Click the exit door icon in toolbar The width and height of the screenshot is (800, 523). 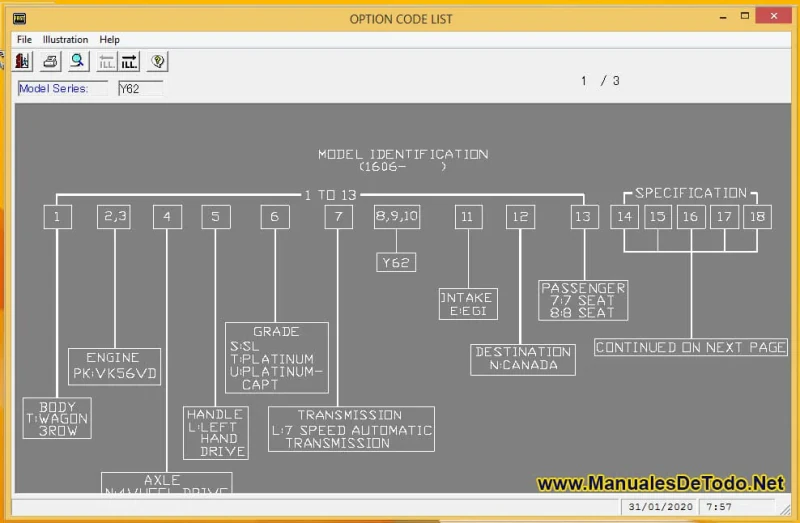(x=23, y=62)
